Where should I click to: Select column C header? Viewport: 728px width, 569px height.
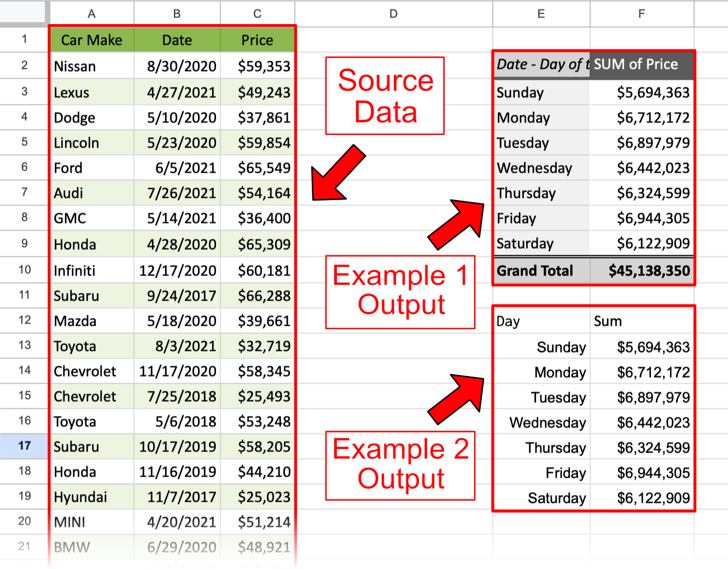click(257, 14)
